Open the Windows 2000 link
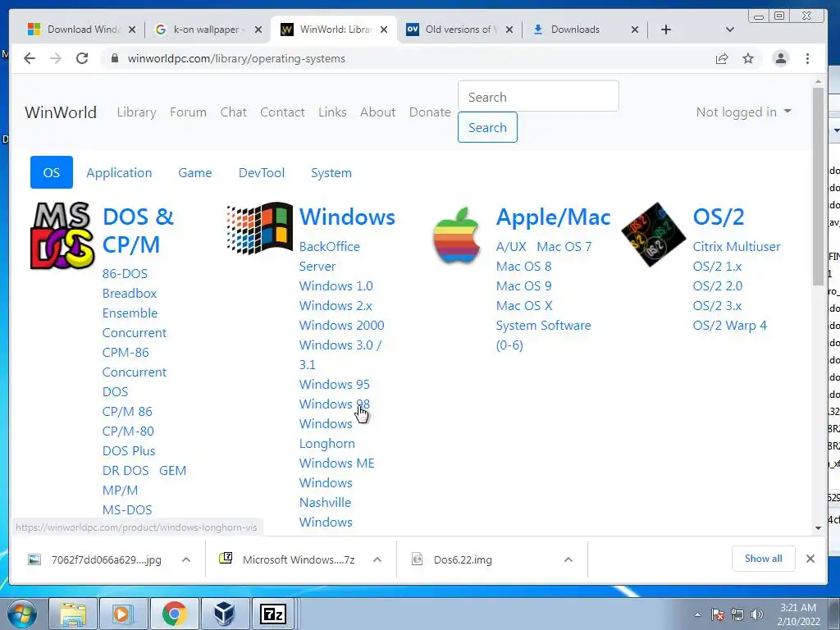Screen dimensions: 840x630 click(x=342, y=325)
